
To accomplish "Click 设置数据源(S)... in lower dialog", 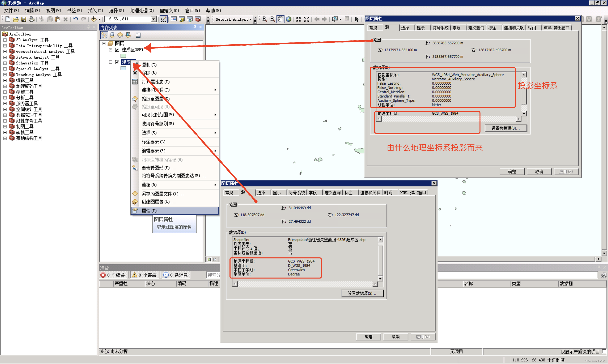I will coord(362,293).
